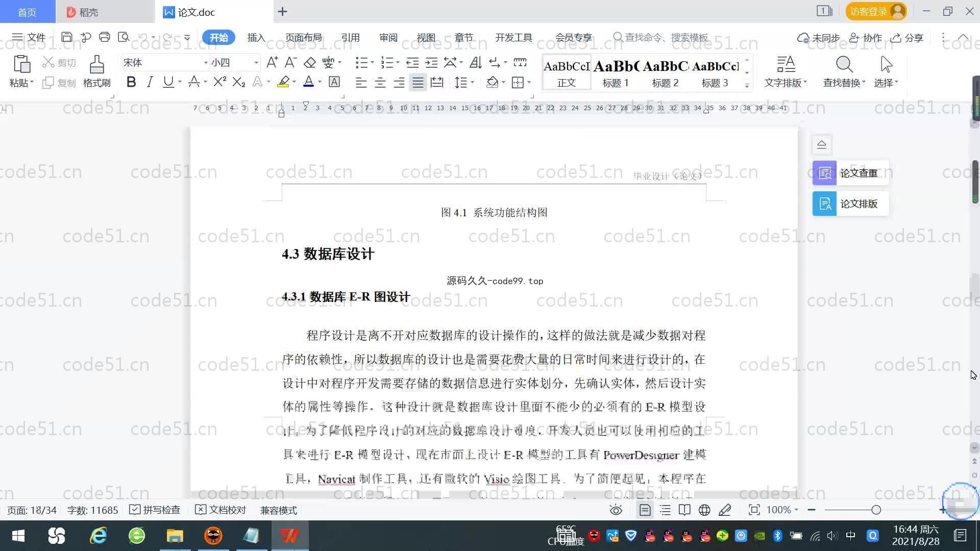
Task: Toggle justified alignment
Action: pyautogui.click(x=418, y=82)
